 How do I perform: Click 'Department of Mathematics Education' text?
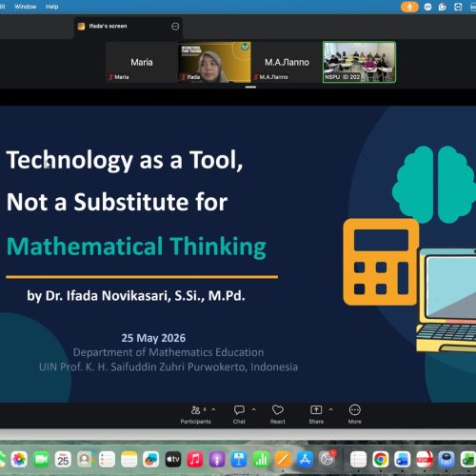click(x=169, y=352)
